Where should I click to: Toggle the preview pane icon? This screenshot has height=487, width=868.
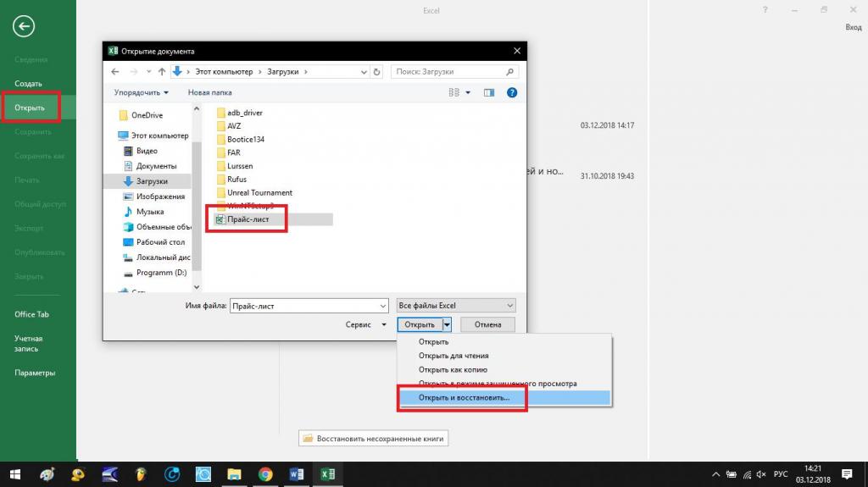click(x=489, y=92)
